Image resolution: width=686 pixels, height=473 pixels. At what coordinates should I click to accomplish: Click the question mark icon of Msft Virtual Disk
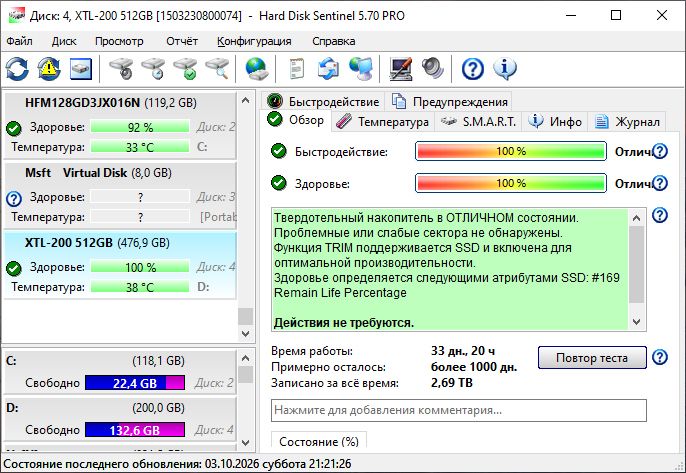click(14, 199)
